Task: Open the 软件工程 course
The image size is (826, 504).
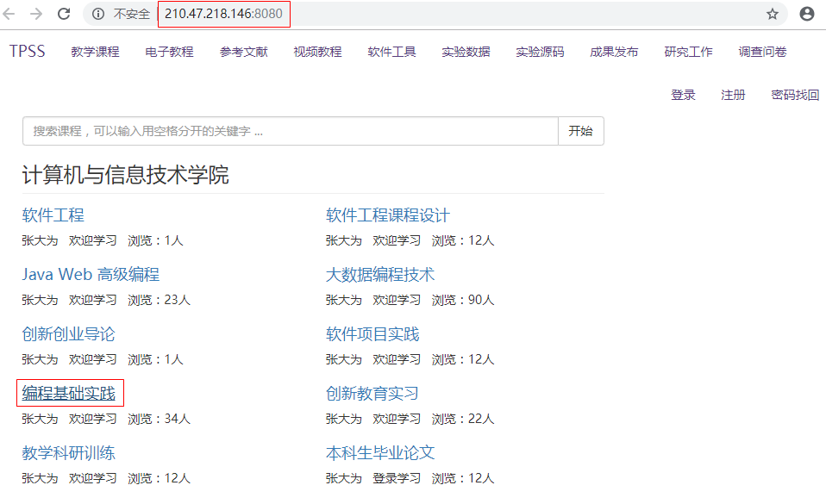Action: coord(53,215)
